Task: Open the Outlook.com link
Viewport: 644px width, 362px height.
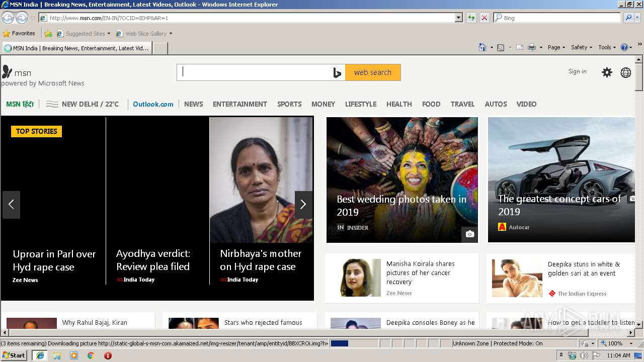Action: pyautogui.click(x=153, y=104)
